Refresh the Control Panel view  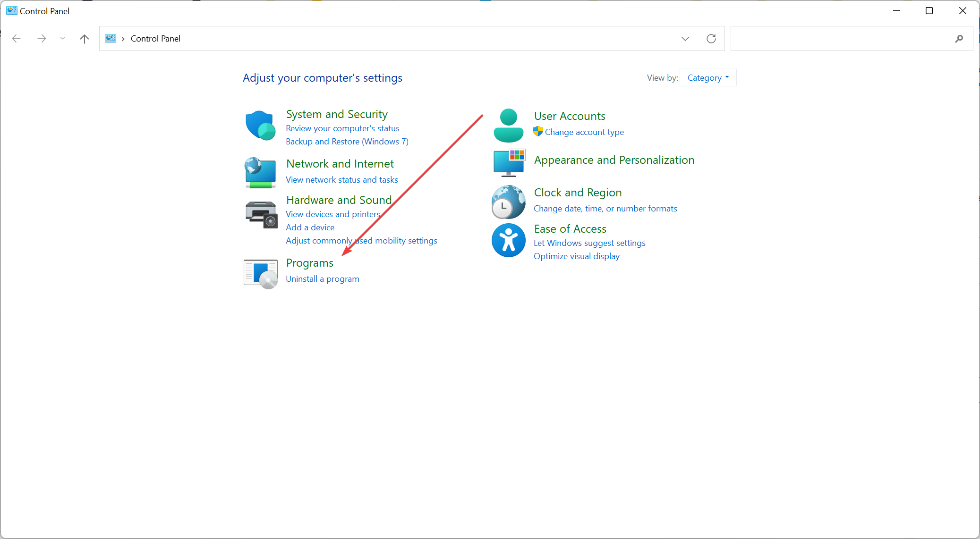711,39
